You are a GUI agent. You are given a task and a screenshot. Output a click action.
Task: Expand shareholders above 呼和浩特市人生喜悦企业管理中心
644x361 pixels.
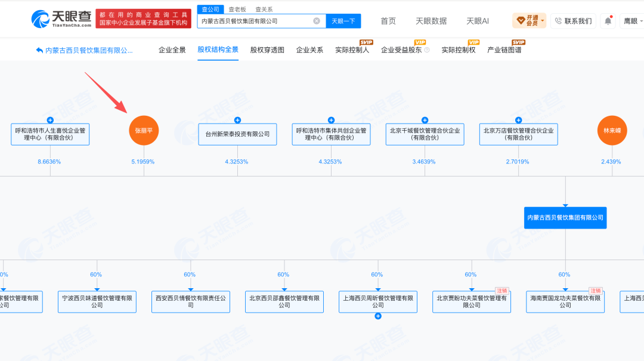click(50, 120)
